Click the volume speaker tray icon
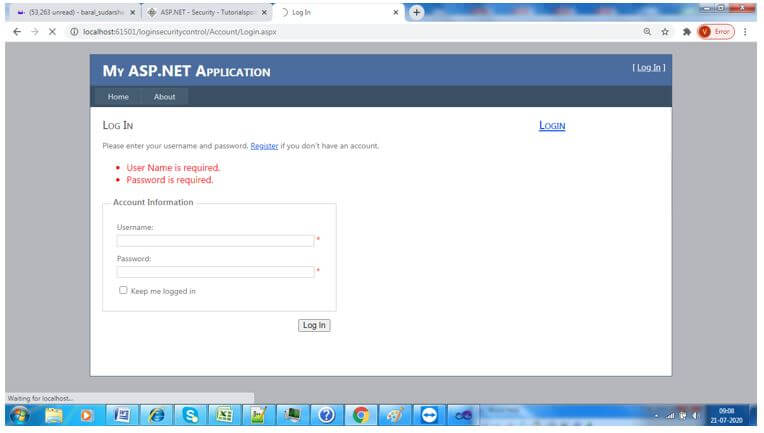The height and width of the screenshot is (433, 764). 694,416
